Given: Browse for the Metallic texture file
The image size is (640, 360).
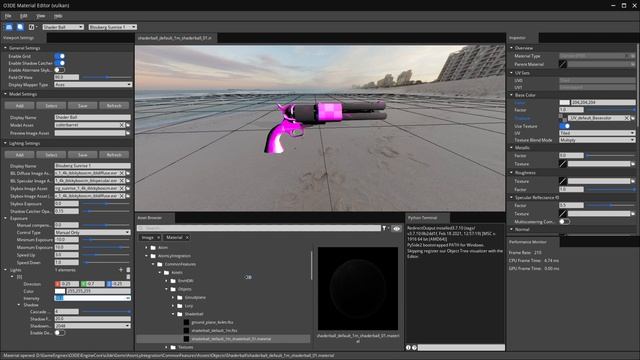Looking at the screenshot, I should [x=633, y=164].
